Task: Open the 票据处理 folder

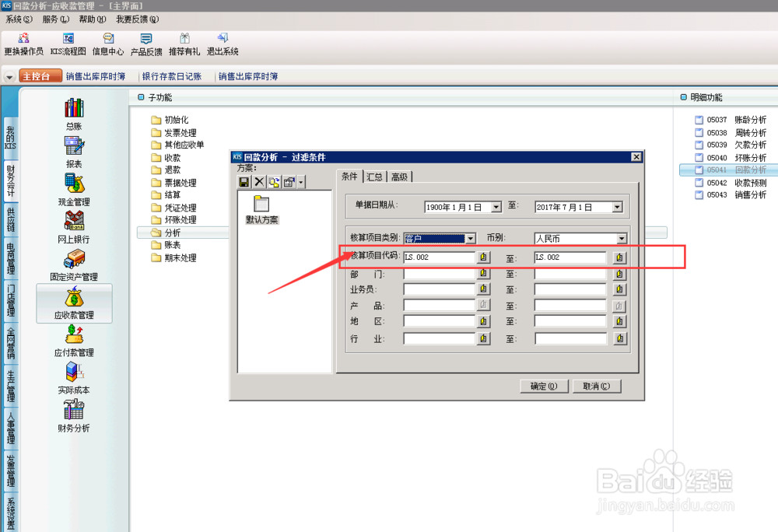Action: click(x=173, y=183)
